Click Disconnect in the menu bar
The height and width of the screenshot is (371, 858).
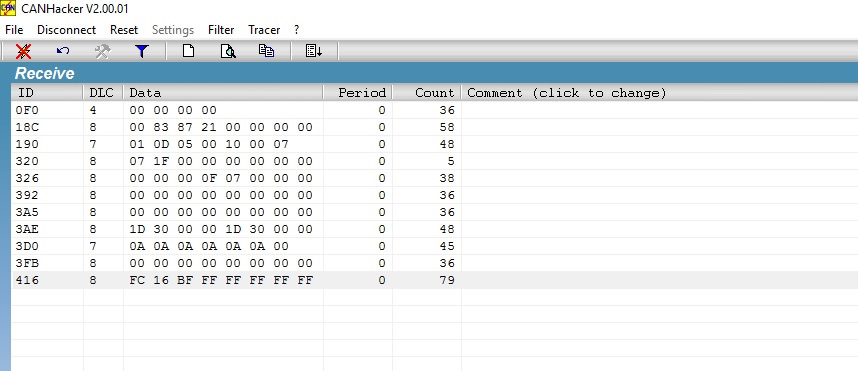(66, 30)
